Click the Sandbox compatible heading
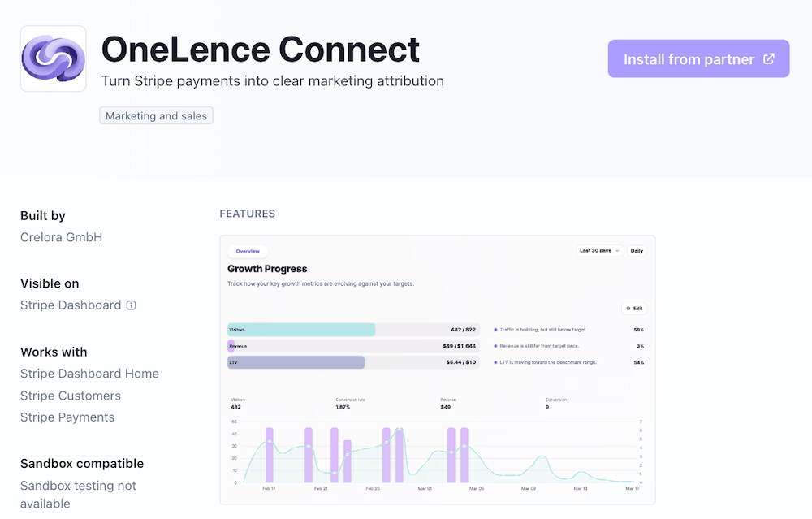 [x=82, y=464]
